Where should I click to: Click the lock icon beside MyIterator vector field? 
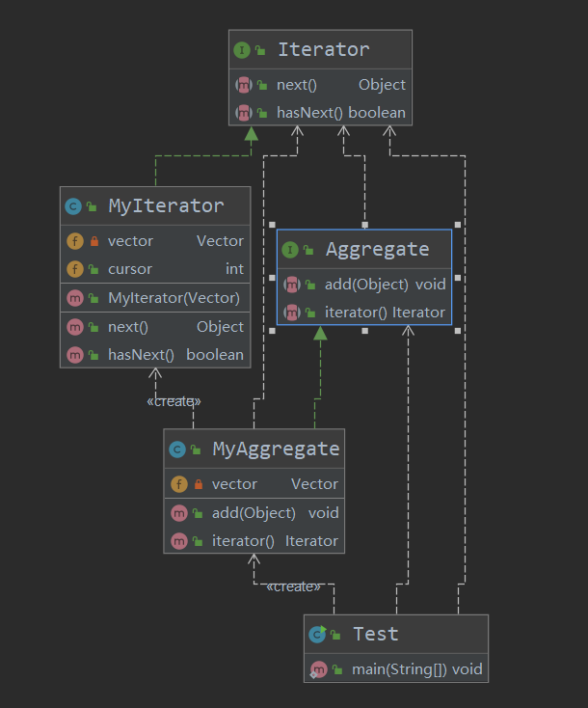click(x=93, y=241)
